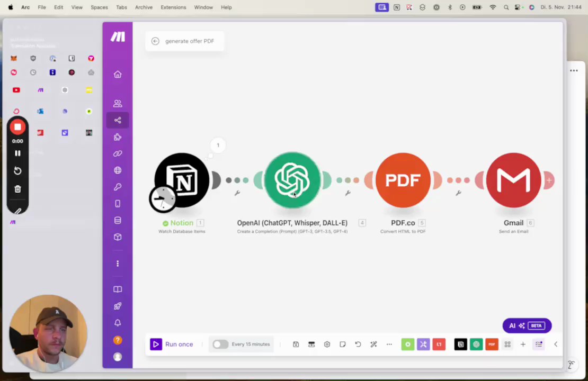This screenshot has width=588, height=381.
Task: Open the Archive menu
Action: tap(144, 7)
